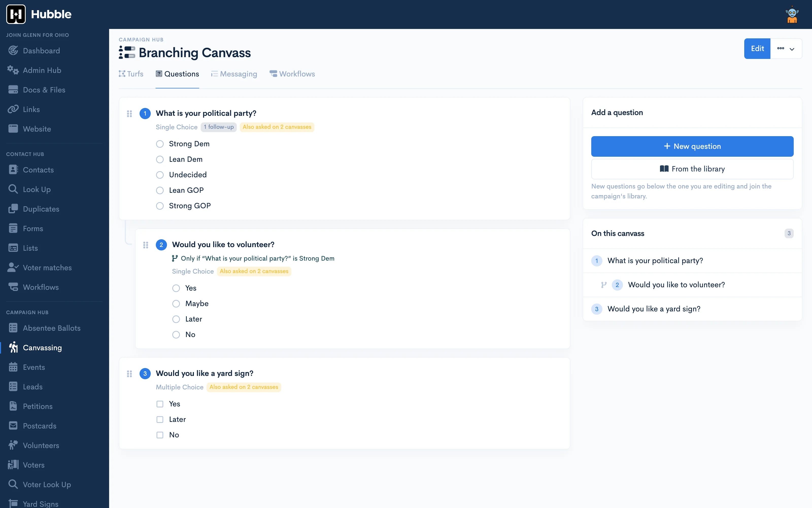
Task: Click the branching condition 'Only if' text
Action: tap(257, 258)
